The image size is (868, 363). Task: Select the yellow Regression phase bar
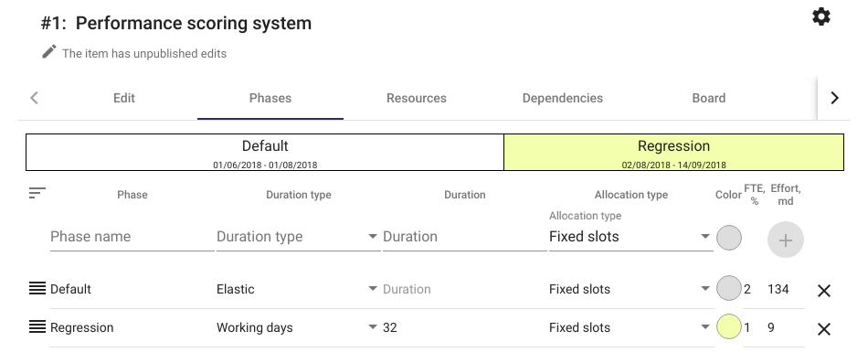click(673, 153)
